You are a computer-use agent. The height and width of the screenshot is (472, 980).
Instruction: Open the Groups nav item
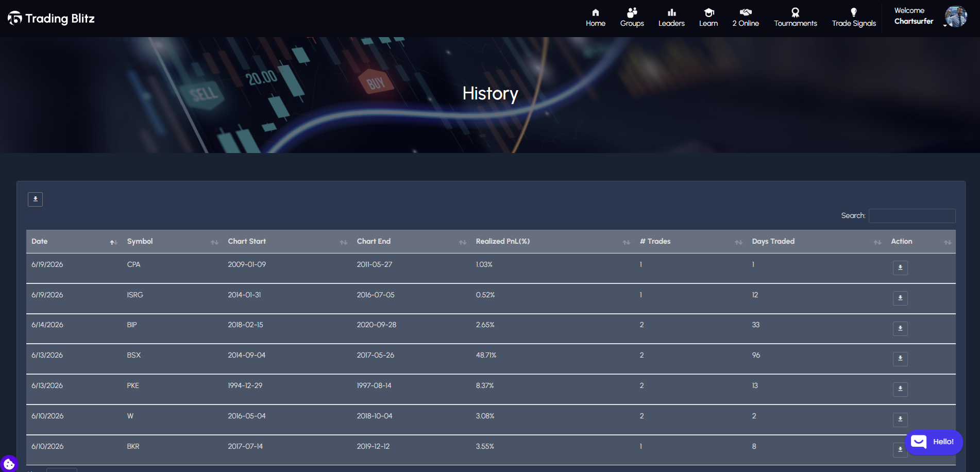(x=632, y=18)
